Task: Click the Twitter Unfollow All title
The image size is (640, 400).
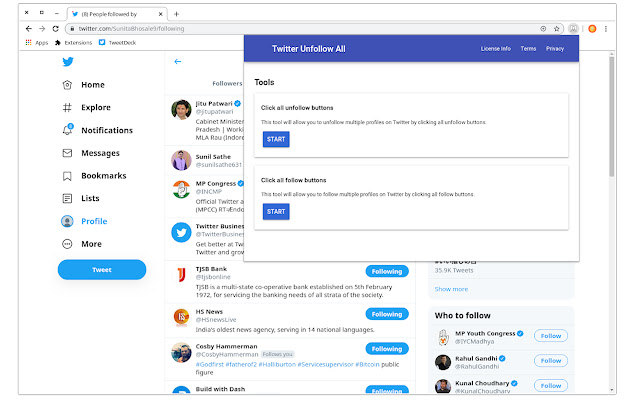Action: click(309, 49)
